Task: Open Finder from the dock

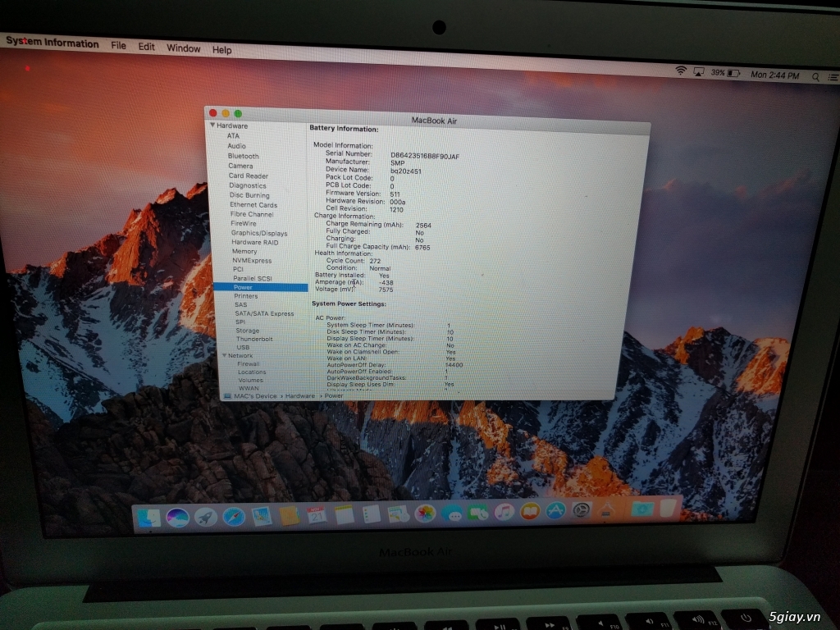Action: click(149, 518)
